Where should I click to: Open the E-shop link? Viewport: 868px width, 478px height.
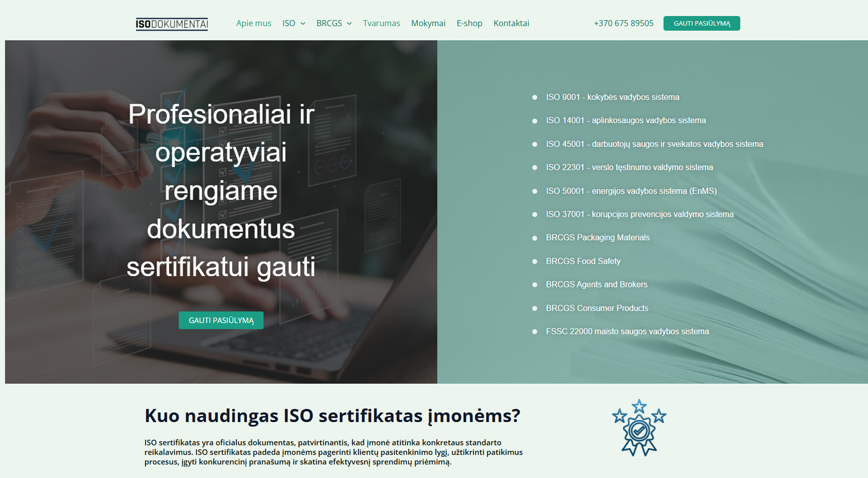click(469, 23)
